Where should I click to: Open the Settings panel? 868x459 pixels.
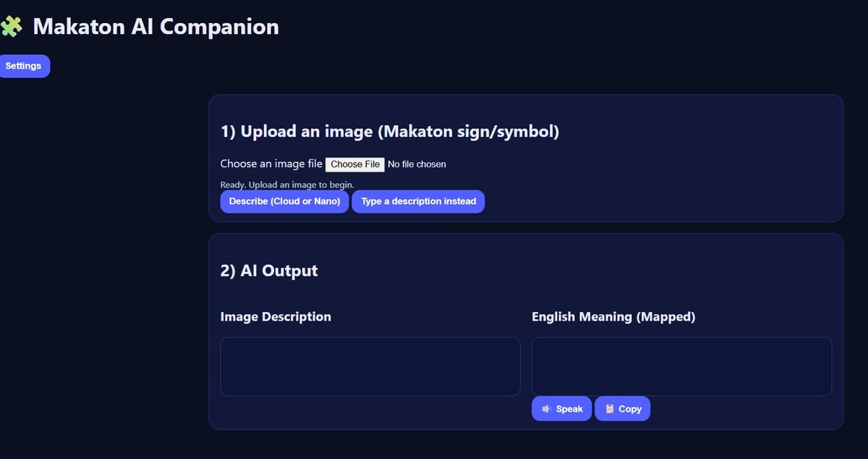(x=24, y=66)
